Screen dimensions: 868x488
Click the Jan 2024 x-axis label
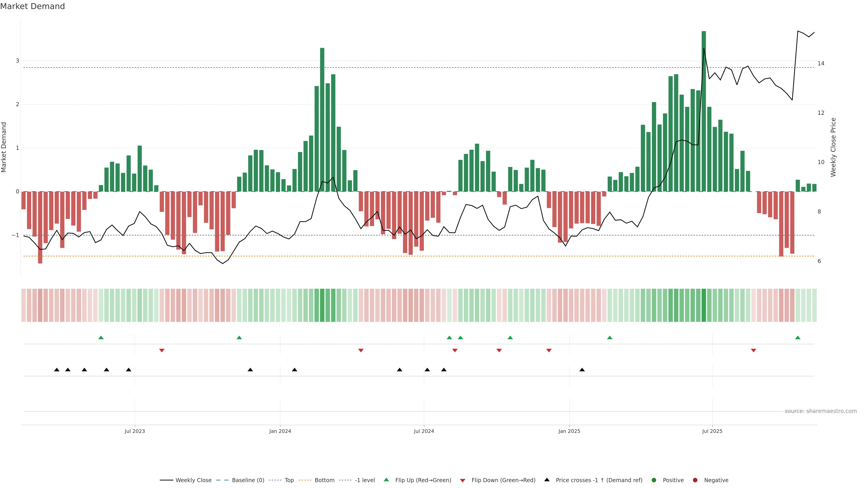(280, 431)
